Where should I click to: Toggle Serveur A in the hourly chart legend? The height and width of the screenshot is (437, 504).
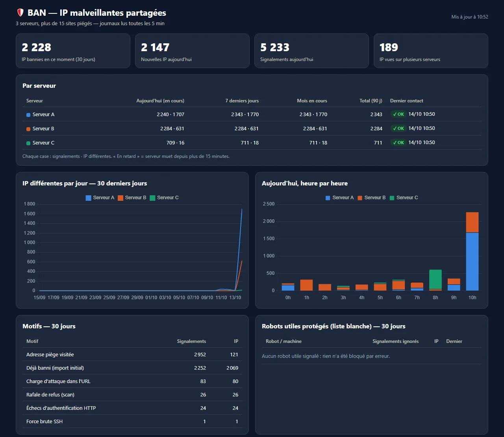click(339, 198)
